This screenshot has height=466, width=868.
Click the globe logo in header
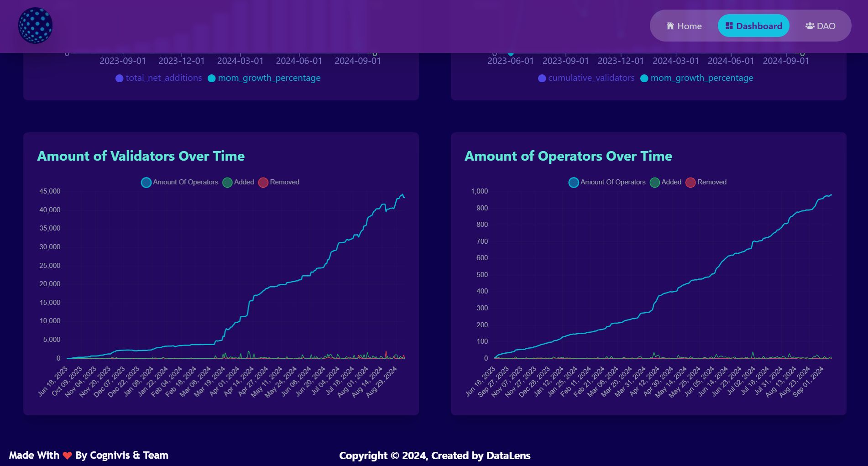coord(35,26)
